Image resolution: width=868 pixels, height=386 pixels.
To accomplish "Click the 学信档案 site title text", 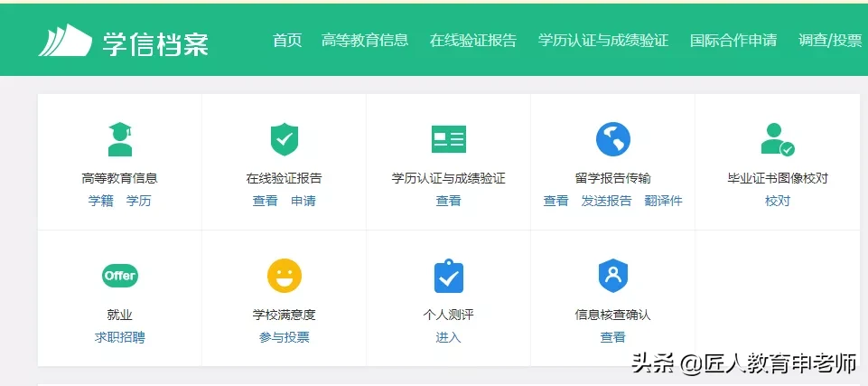I will click(155, 43).
